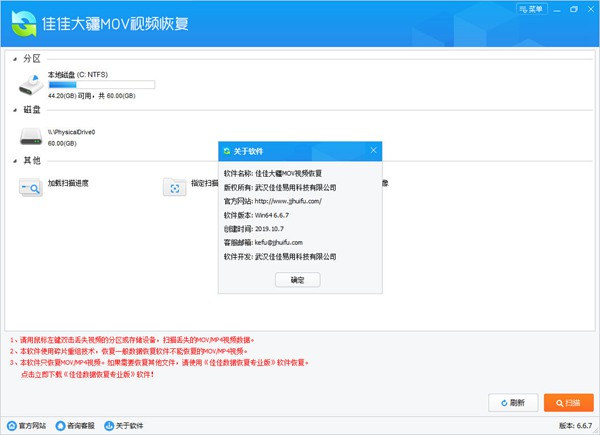This screenshot has width=600, height=435.
Task: Click the kefu@jjhuifu.com email address
Action: coord(279,243)
